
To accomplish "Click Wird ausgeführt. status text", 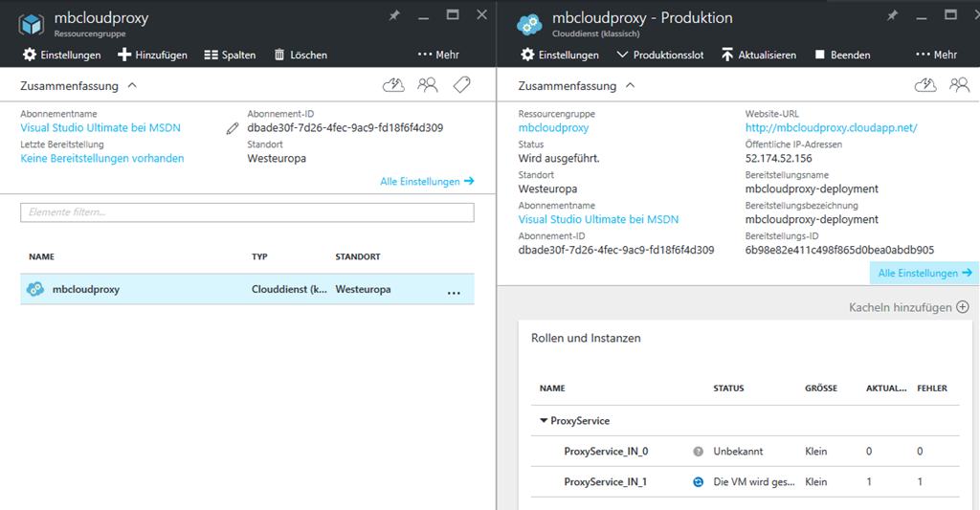I will [559, 158].
